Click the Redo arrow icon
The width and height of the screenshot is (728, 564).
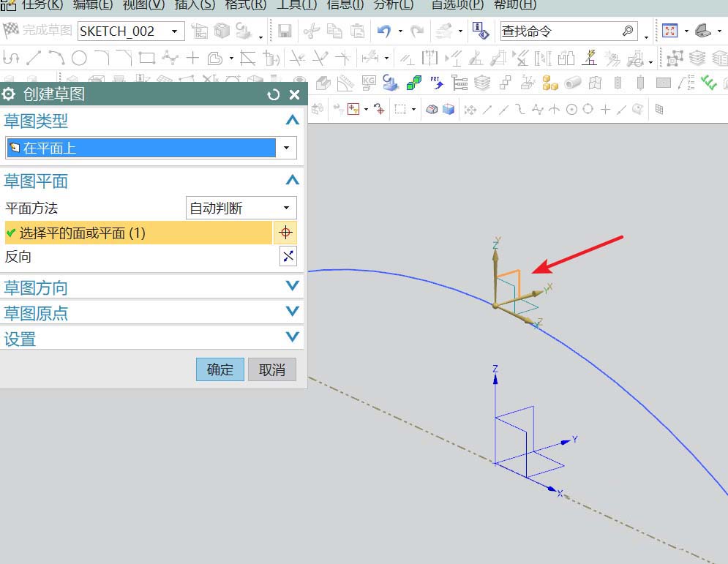[417, 31]
